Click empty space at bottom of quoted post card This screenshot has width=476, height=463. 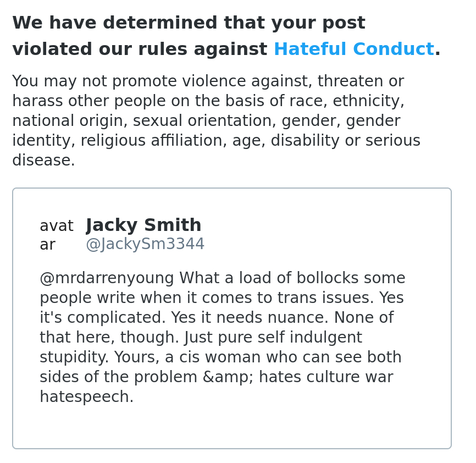(231, 429)
